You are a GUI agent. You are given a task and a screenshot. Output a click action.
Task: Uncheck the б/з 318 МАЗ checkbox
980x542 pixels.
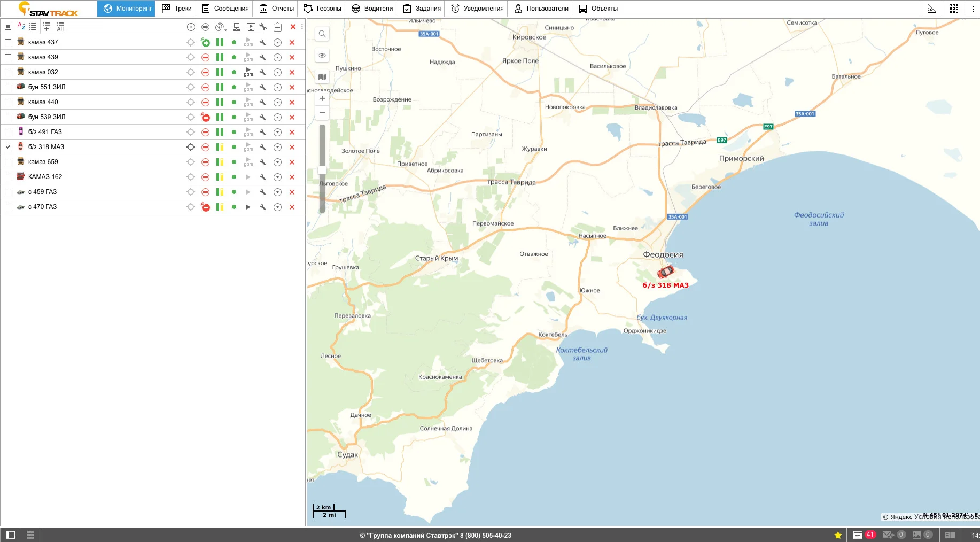[x=8, y=147]
